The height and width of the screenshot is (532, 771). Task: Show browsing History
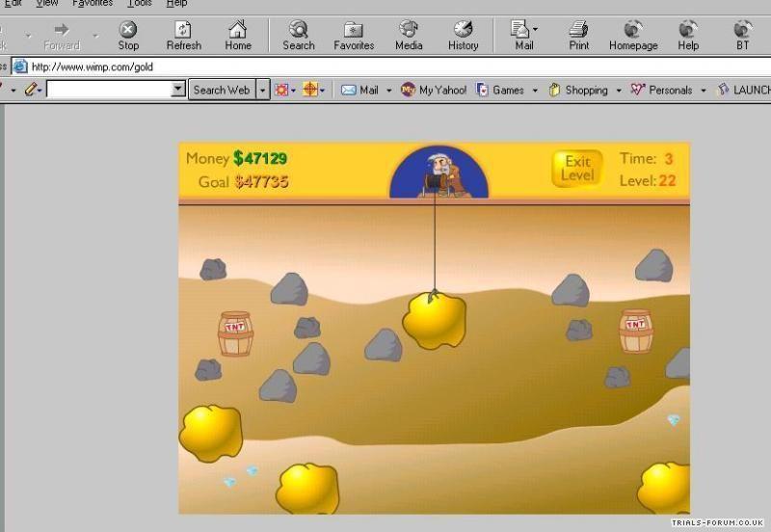464,36
